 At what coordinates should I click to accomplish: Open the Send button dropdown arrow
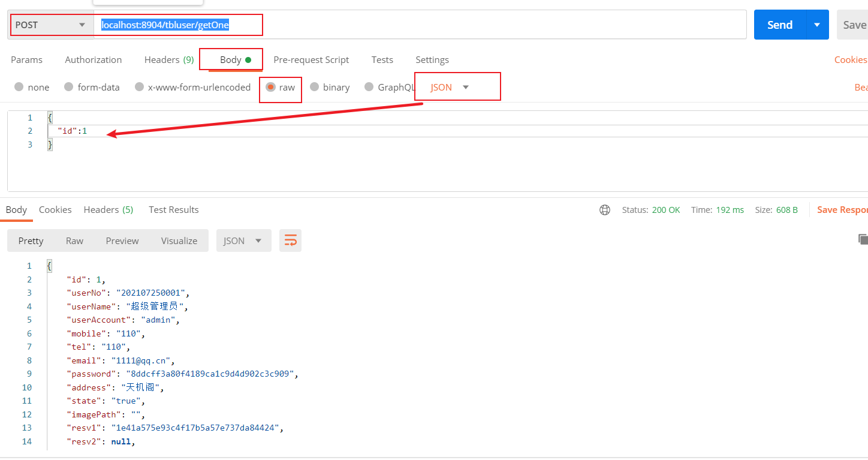[817, 25]
